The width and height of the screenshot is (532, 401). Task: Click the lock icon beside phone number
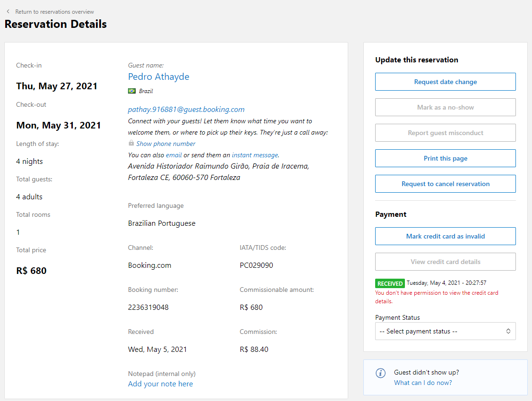coord(131,143)
